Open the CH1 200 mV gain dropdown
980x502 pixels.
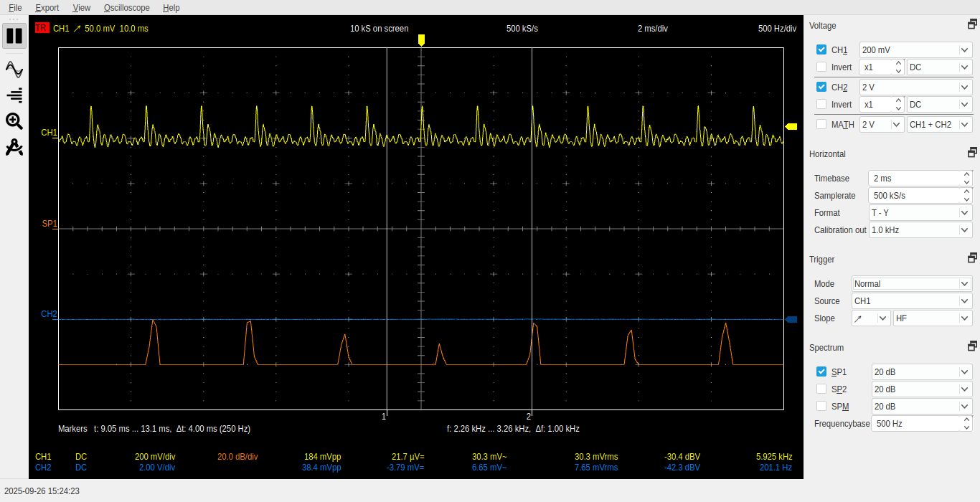(915, 50)
